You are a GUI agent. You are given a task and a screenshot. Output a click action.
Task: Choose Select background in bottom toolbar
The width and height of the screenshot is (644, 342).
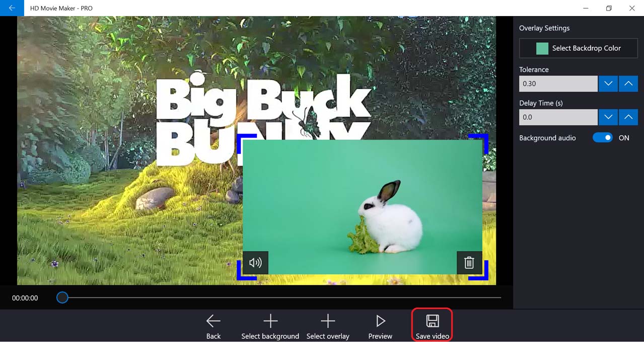click(x=270, y=326)
